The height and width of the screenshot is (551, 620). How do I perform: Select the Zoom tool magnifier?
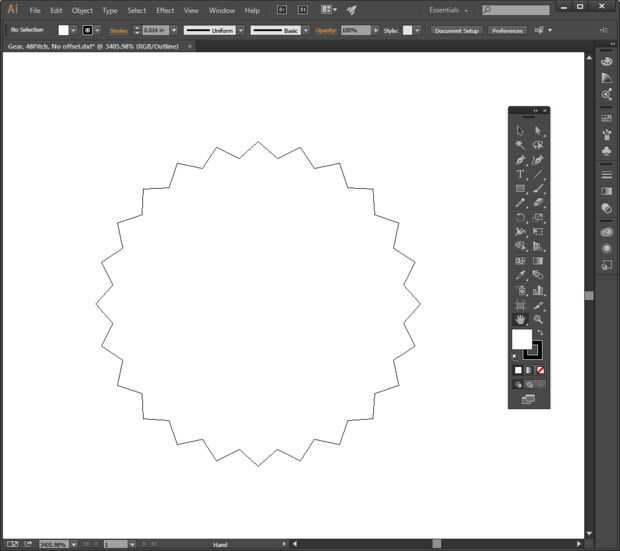point(538,319)
